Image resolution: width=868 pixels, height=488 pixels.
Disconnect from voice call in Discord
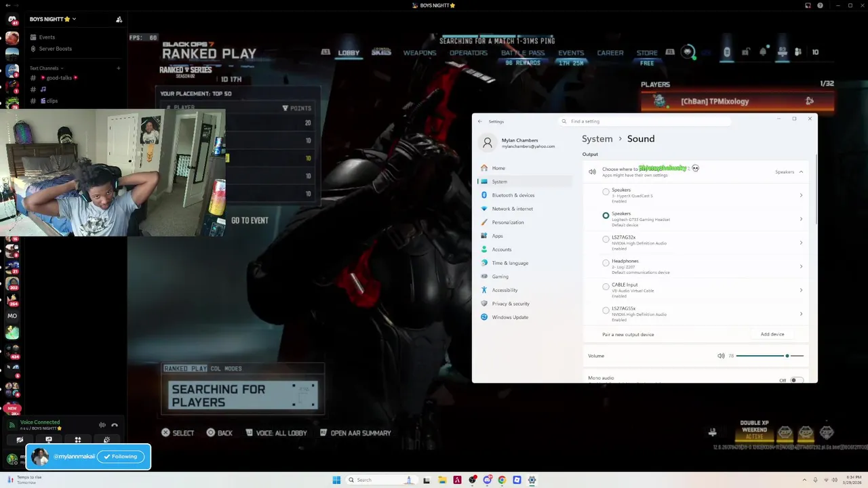(115, 425)
